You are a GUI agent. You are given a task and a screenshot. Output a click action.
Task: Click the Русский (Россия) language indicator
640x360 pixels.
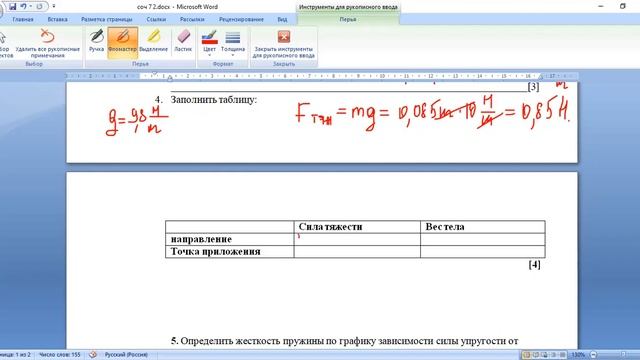tap(126, 355)
